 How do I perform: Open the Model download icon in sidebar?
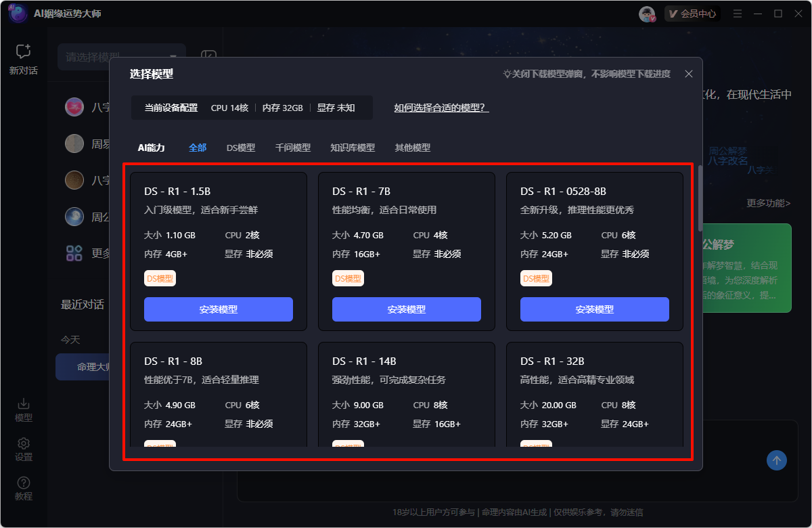(23, 403)
